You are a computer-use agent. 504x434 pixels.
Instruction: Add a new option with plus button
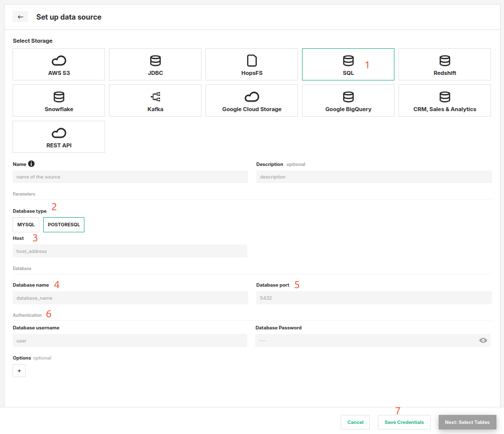pyautogui.click(x=19, y=371)
